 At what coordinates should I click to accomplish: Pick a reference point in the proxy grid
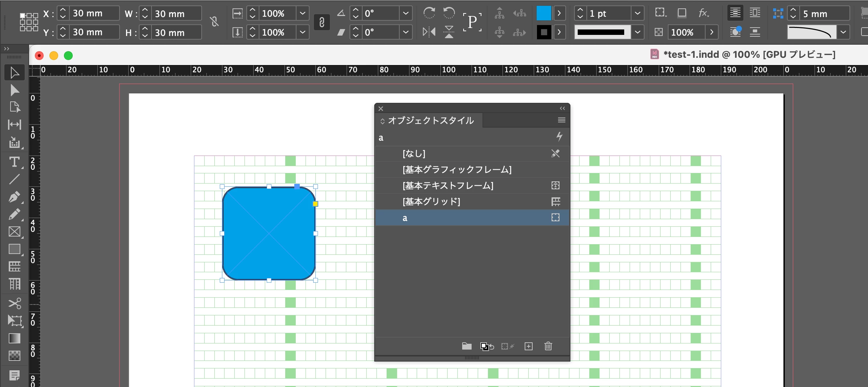pos(29,22)
